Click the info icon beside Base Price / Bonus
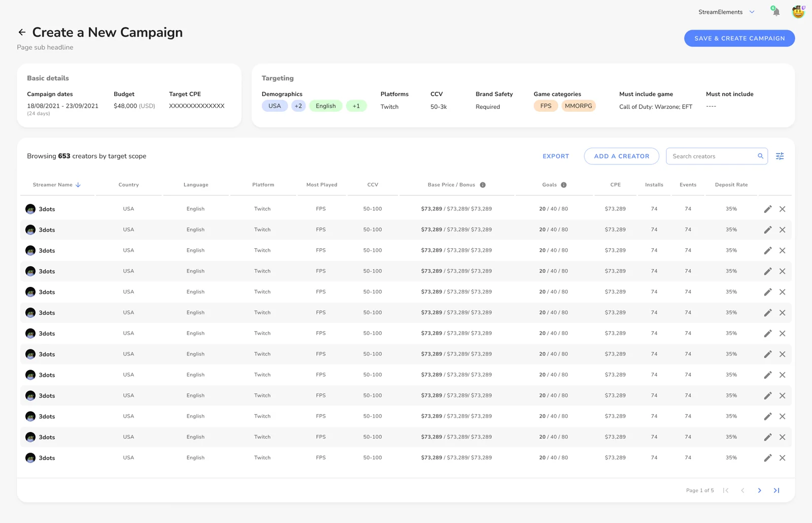Screen dimensions: 812x523 (483, 185)
